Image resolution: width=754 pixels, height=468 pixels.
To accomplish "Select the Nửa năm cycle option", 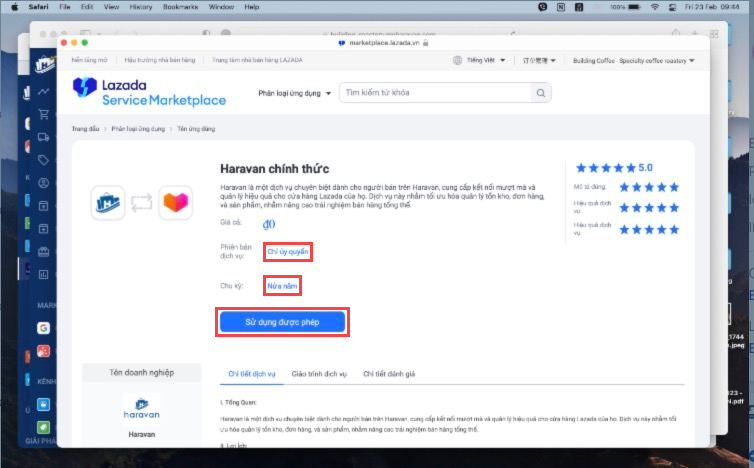I will (x=282, y=286).
